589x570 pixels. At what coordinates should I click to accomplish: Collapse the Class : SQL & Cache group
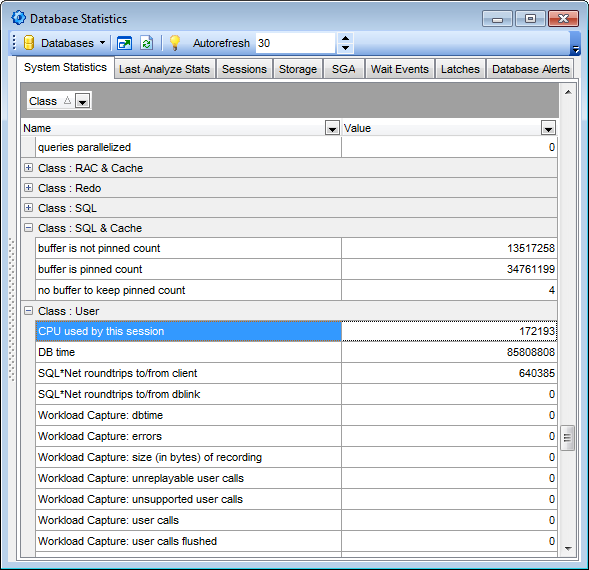29,228
